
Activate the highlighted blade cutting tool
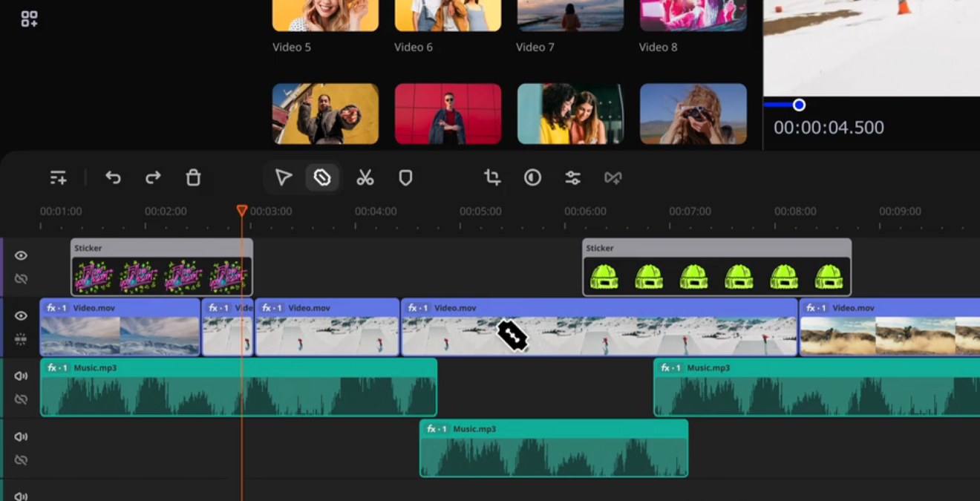(x=322, y=177)
